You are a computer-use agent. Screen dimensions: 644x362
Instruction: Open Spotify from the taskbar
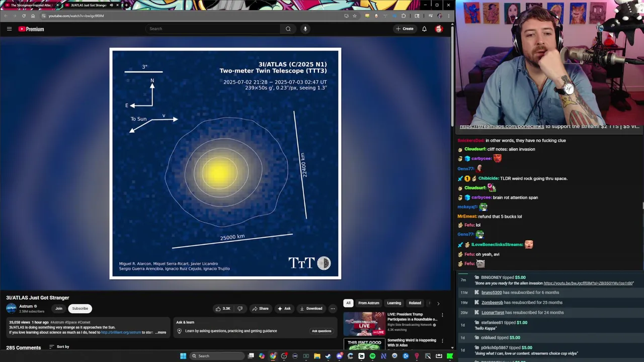tap(372, 356)
